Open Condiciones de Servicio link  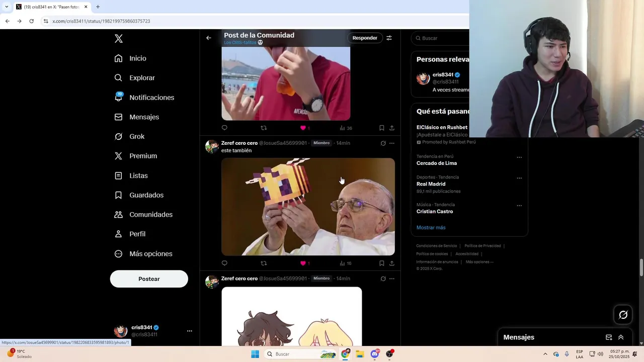click(437, 246)
